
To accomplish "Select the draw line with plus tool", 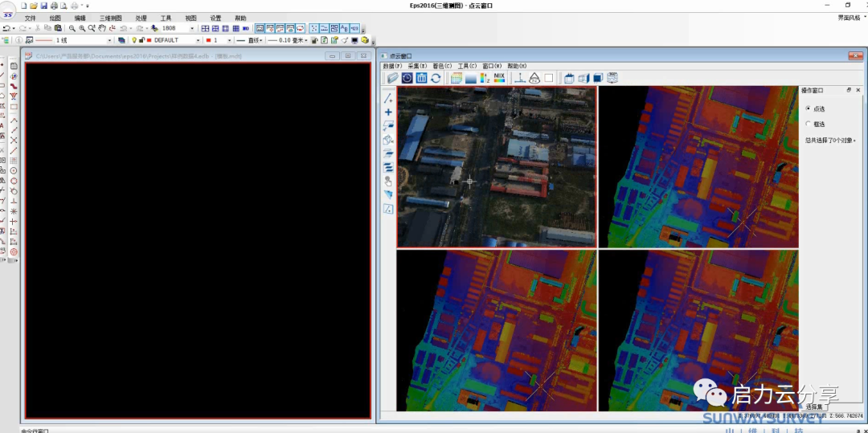I will click(x=388, y=99).
